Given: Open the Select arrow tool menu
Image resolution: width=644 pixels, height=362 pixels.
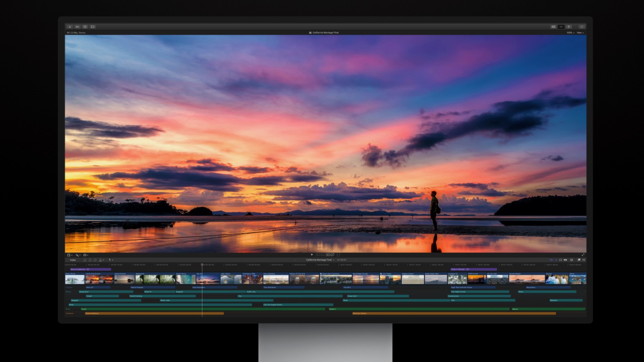Looking at the screenshot, I should click(x=111, y=260).
